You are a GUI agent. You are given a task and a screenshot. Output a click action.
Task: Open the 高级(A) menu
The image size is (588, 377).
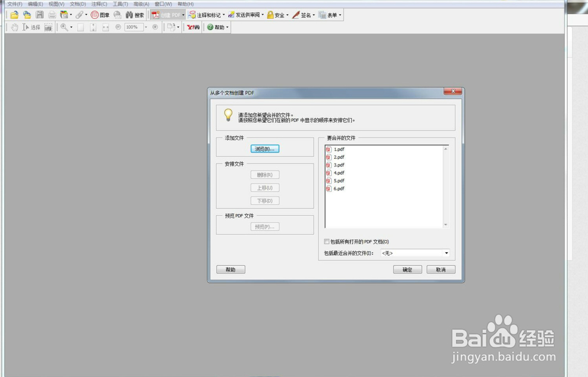click(x=141, y=4)
